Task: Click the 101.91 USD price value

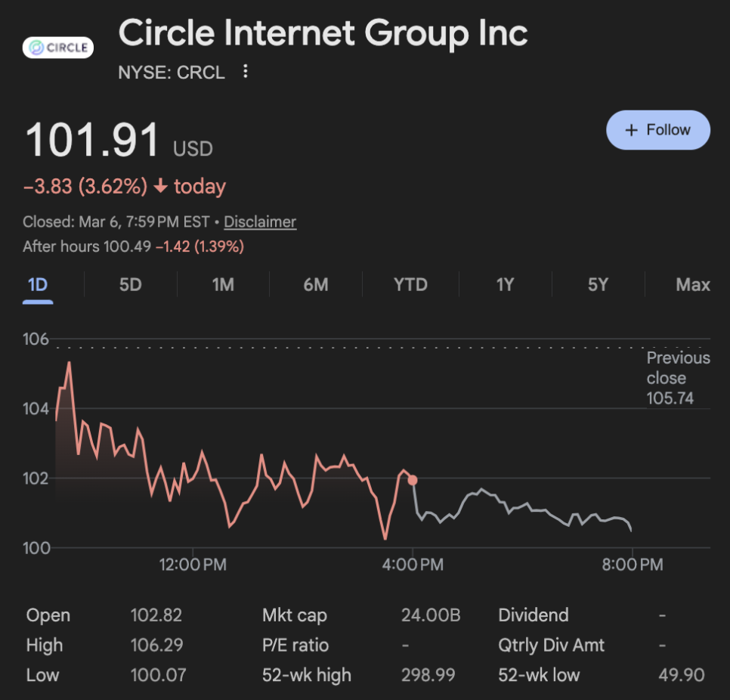Action: [93, 141]
